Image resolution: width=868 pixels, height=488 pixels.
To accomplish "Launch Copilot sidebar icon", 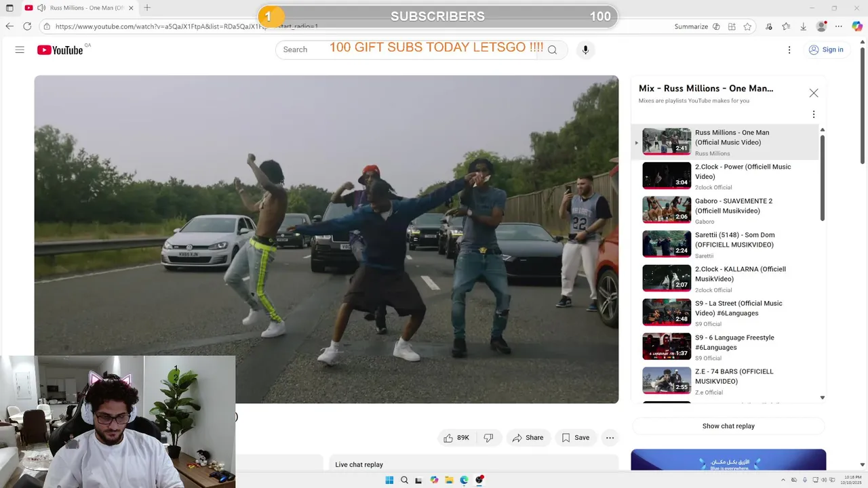I will pyautogui.click(x=857, y=26).
